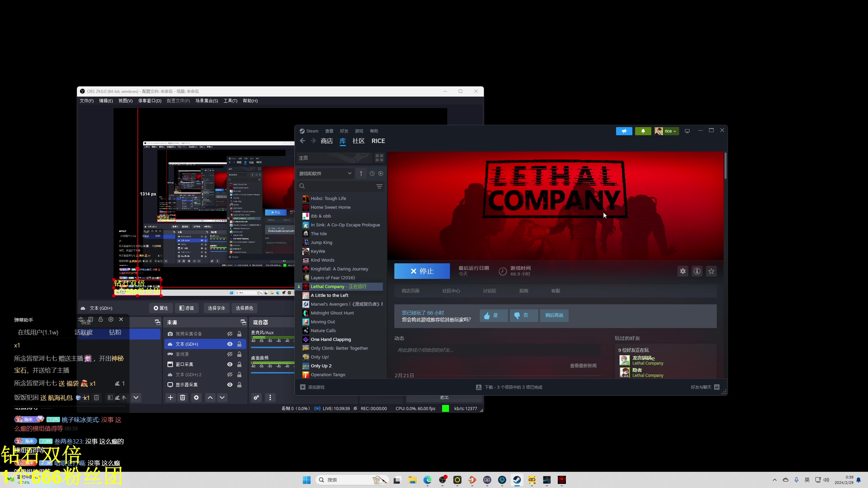868x488 pixels.
Task: Go to Steam 商店 tab
Action: coord(327,141)
